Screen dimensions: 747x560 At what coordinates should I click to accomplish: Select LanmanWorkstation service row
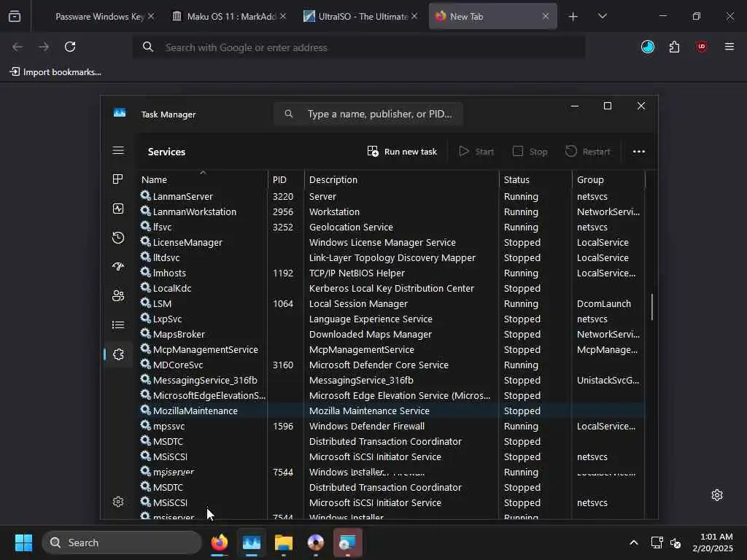tap(391, 211)
